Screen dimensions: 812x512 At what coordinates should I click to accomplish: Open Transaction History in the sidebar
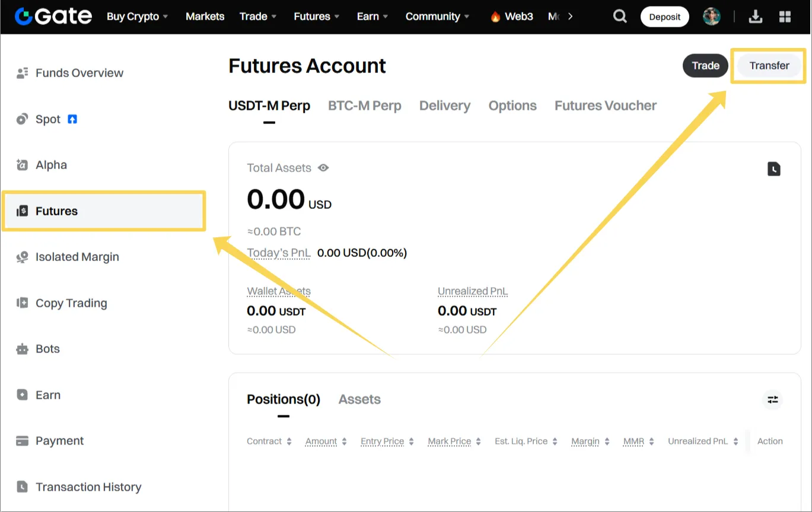(88, 487)
